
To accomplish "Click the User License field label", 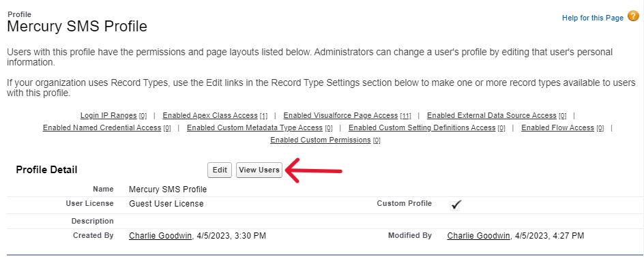I will tap(89, 203).
